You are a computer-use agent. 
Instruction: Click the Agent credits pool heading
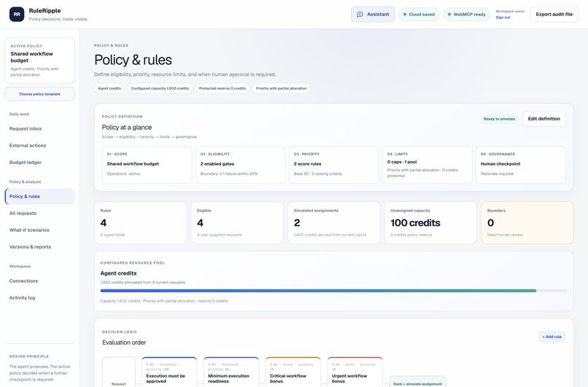118,273
